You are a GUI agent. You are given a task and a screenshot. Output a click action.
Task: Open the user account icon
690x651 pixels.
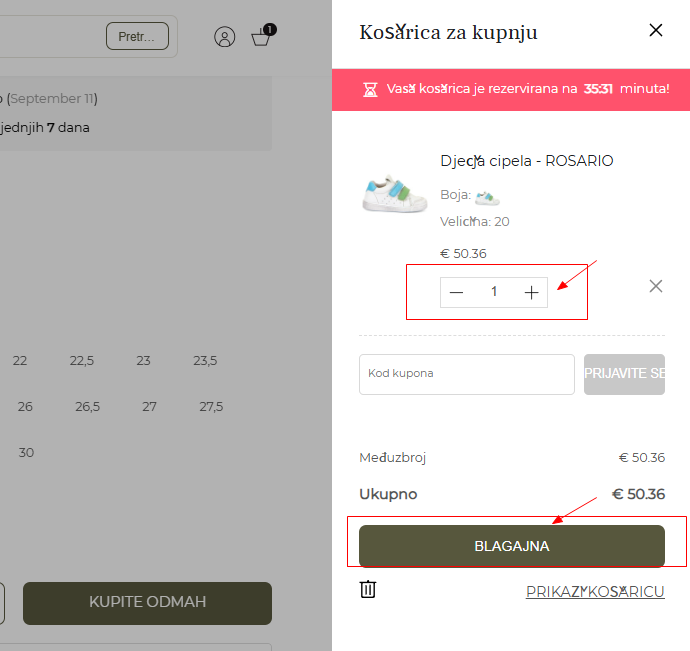225,37
